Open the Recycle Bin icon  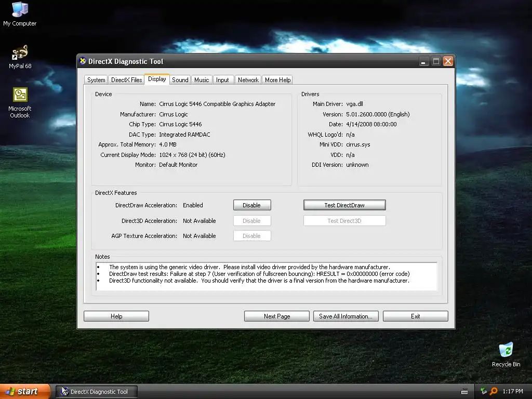(x=506, y=354)
